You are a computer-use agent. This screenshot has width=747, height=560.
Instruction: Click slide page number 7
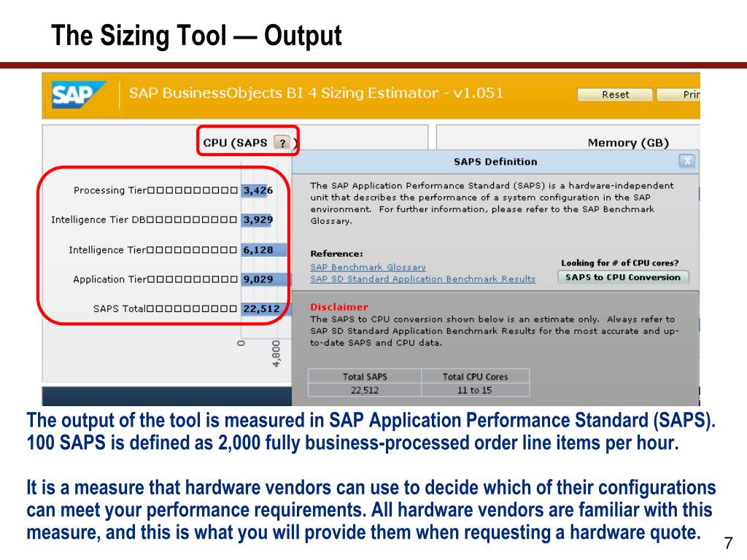[x=728, y=542]
